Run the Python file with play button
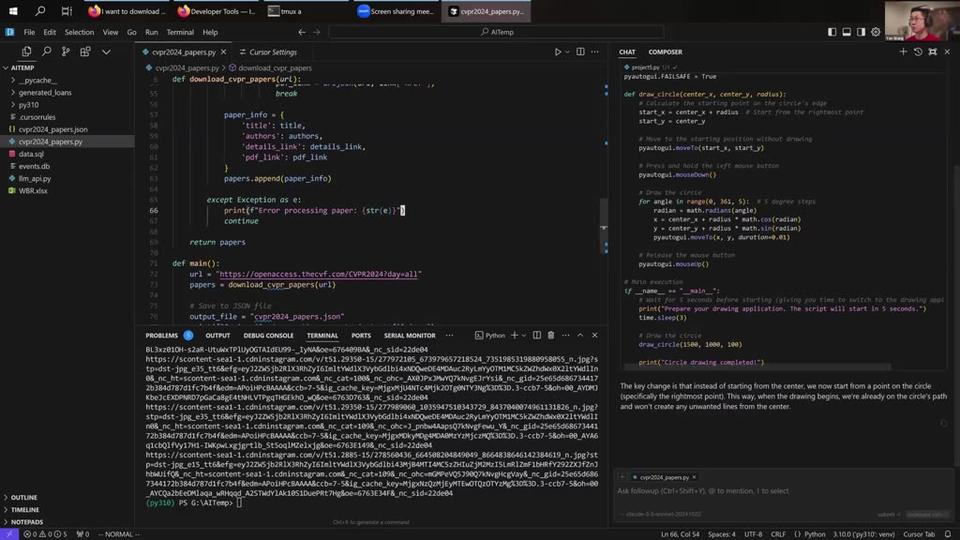 point(557,52)
